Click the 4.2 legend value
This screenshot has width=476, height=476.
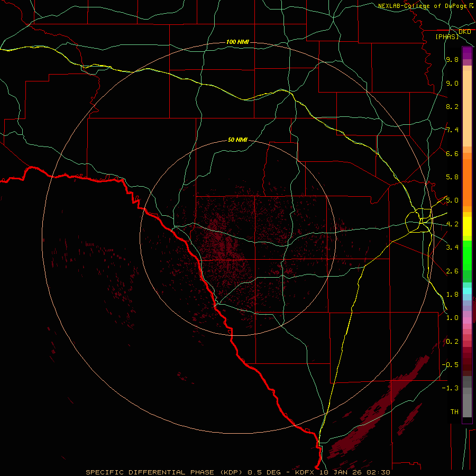(x=452, y=224)
